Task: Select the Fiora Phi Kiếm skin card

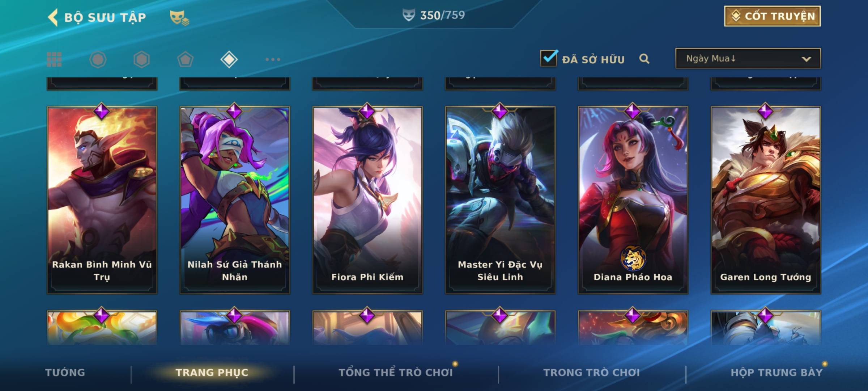Action: click(367, 200)
